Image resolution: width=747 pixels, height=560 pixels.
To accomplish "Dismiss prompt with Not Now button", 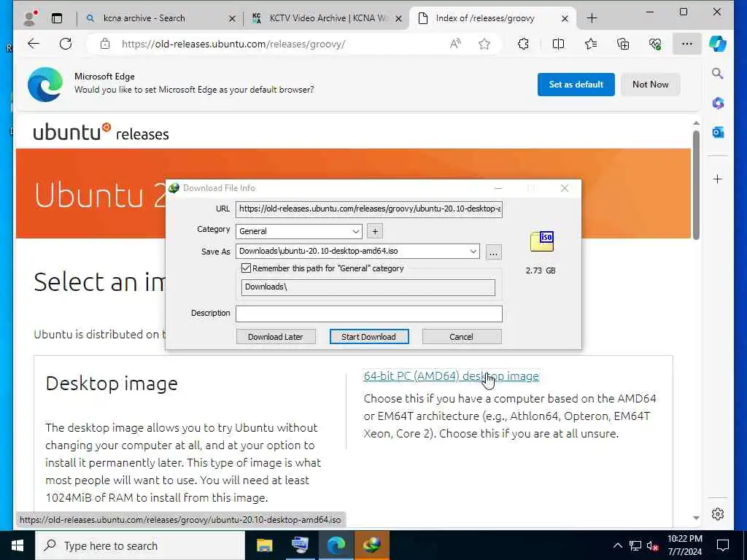I will [x=650, y=85].
